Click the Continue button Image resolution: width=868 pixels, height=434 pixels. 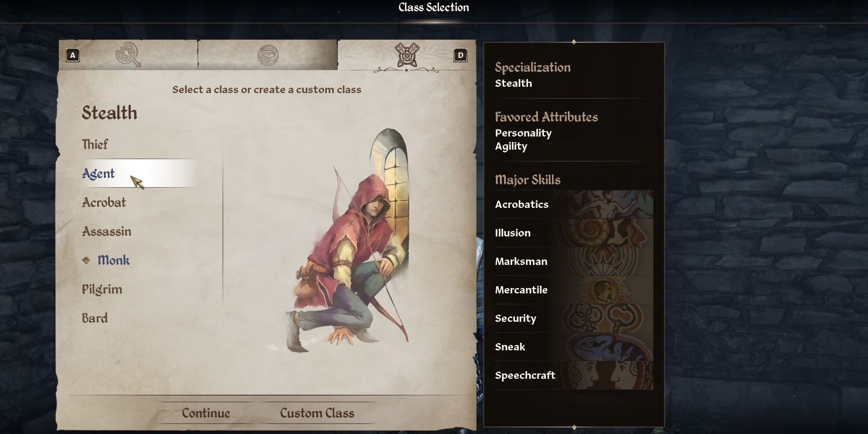click(206, 413)
